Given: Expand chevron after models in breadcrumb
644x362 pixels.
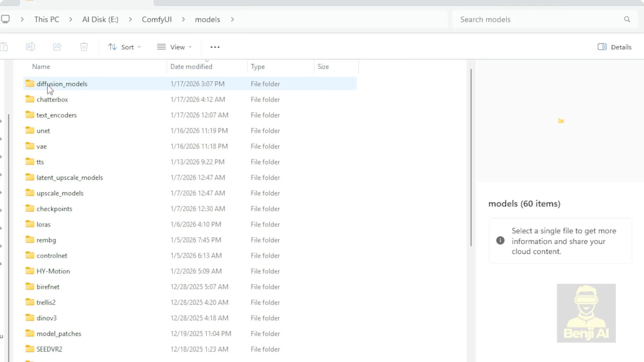Looking at the screenshot, I should point(232,19).
